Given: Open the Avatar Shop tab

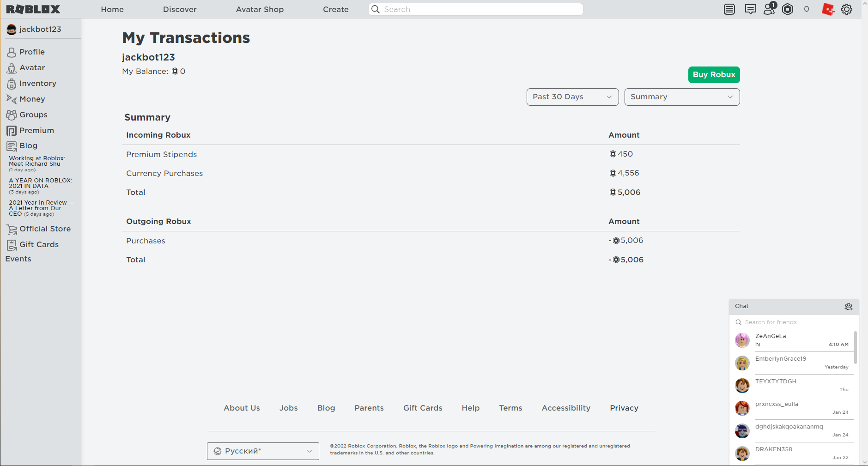Looking at the screenshot, I should click(260, 9).
